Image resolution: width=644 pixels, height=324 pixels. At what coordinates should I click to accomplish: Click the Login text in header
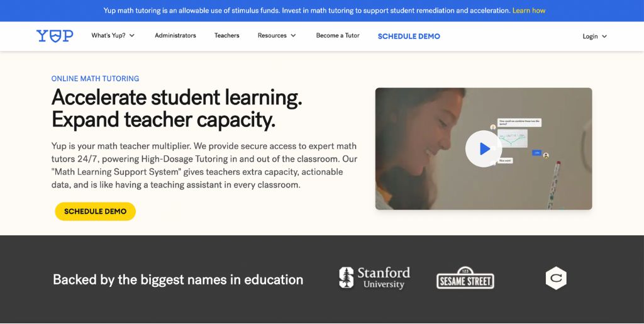pyautogui.click(x=590, y=36)
